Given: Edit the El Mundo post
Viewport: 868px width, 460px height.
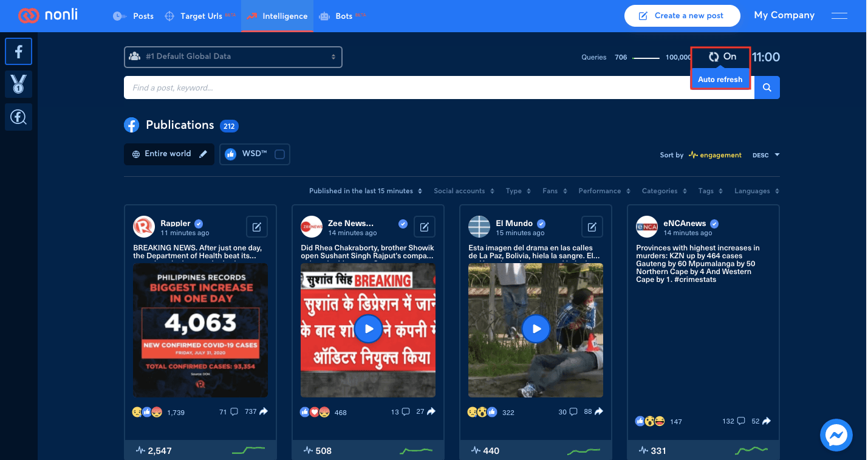Looking at the screenshot, I should 592,227.
